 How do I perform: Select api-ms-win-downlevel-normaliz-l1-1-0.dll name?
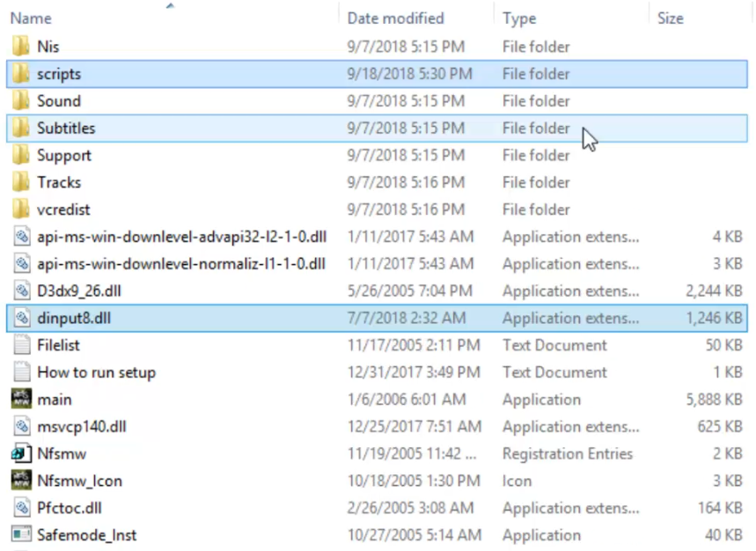181,264
